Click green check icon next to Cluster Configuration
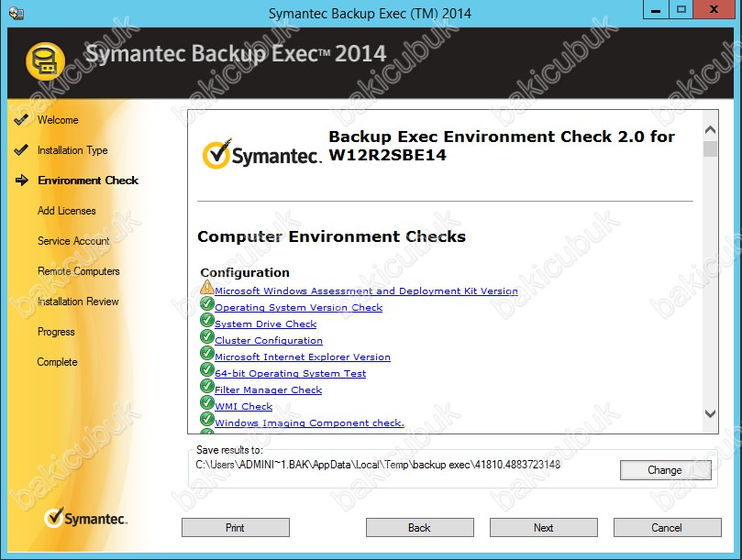742x560 pixels. click(206, 338)
